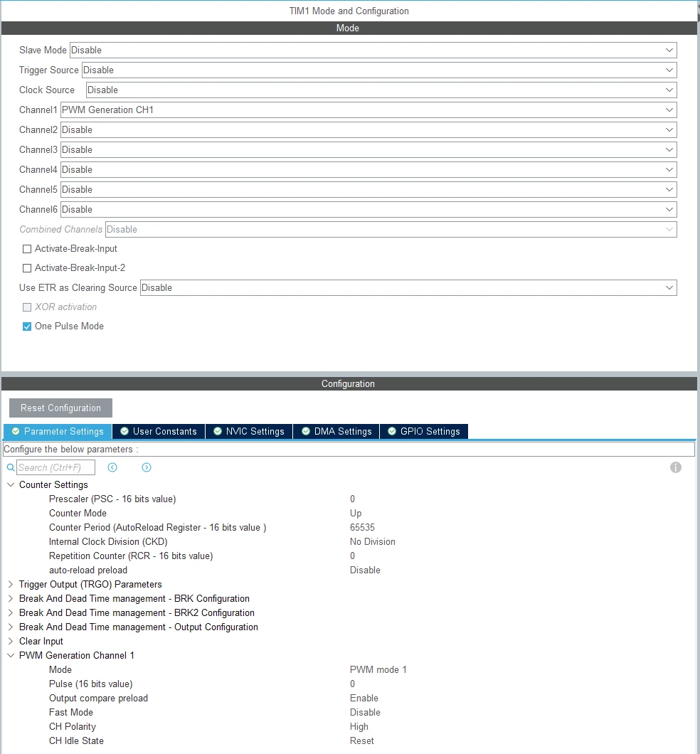
Task: Switch to User Constants tab
Action: pos(159,431)
